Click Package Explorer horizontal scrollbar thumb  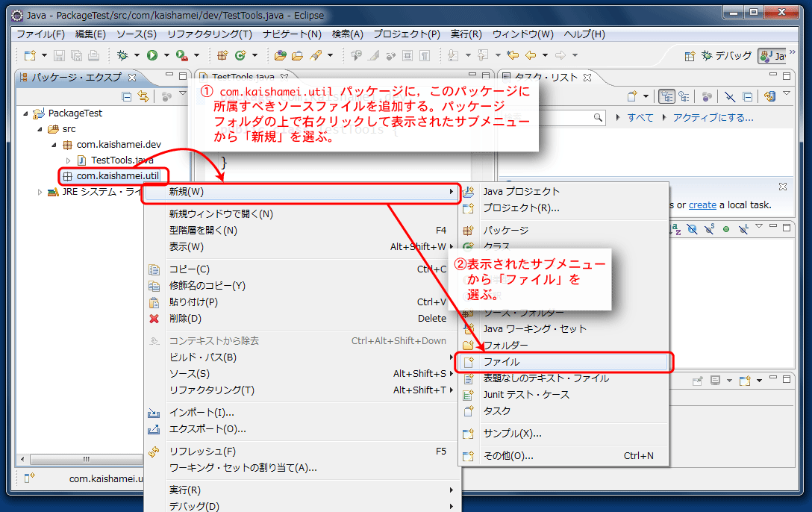87,459
